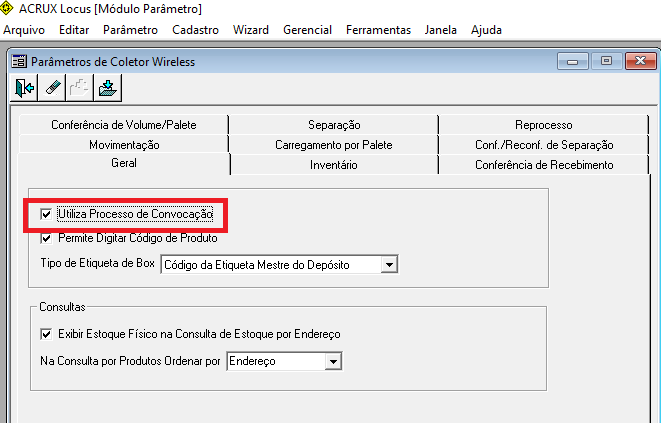Click the exit door toolbar icon
This screenshot has height=423, width=661.
pyautogui.click(x=24, y=88)
